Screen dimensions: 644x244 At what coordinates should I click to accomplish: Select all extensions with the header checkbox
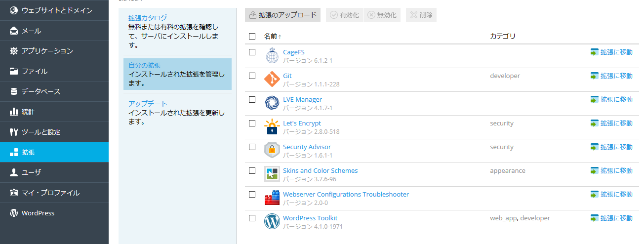[x=252, y=36]
